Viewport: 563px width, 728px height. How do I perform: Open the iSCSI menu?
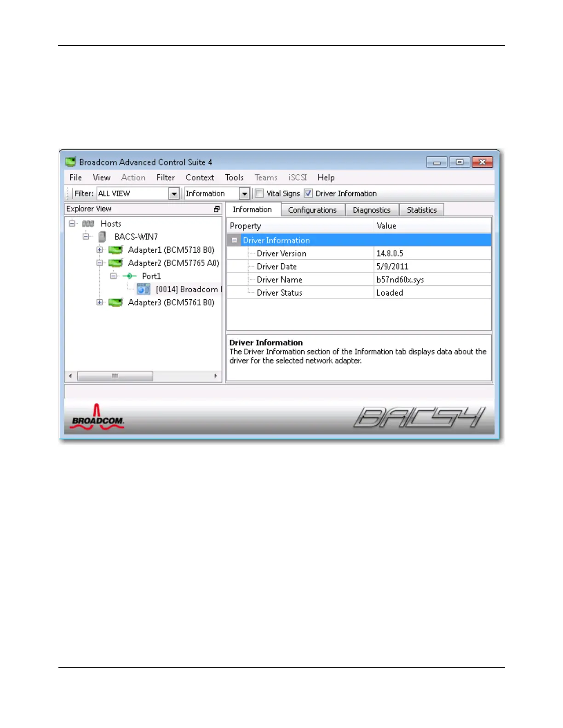(298, 177)
